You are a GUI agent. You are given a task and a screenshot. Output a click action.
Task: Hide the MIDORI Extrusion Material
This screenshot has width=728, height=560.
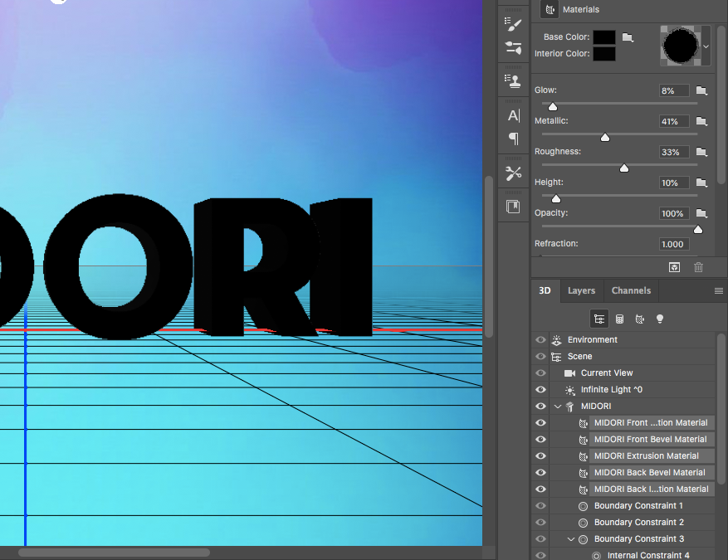540,455
